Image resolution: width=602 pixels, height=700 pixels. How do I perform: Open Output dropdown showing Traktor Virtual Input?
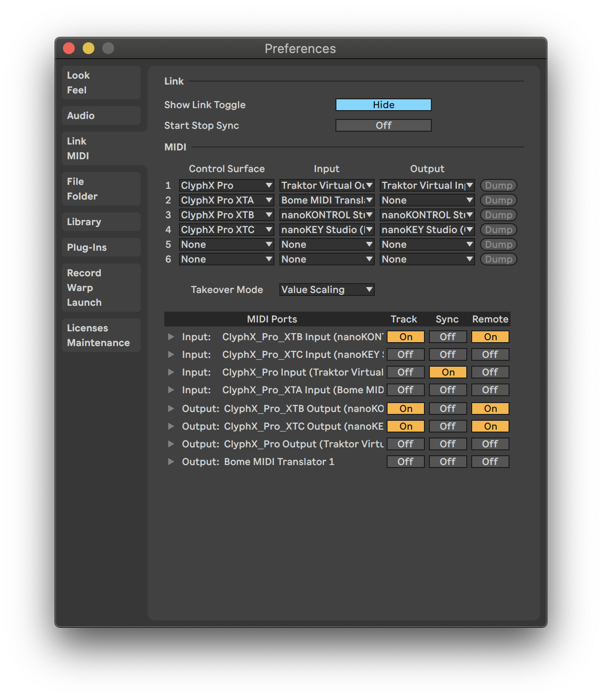pos(427,185)
